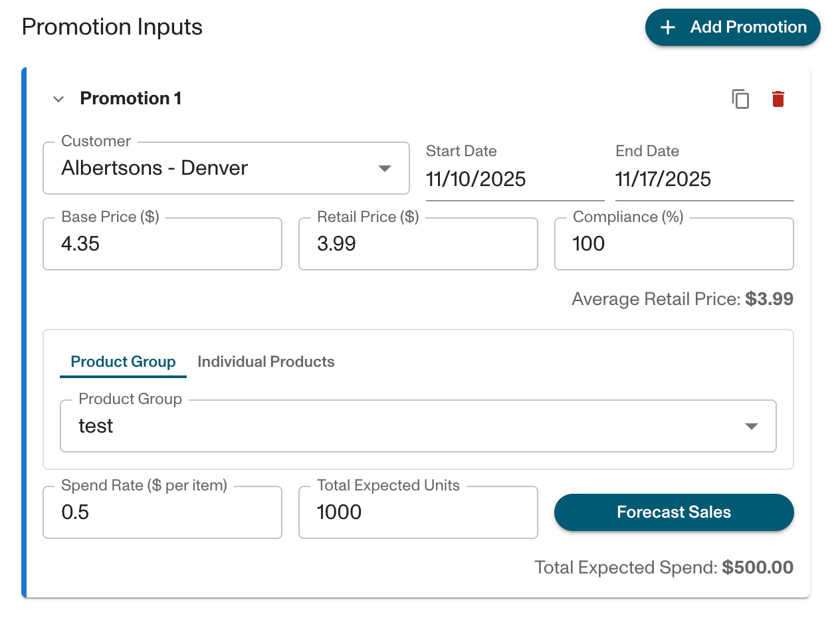Click the plus icon in Add Promotion

pyautogui.click(x=668, y=27)
